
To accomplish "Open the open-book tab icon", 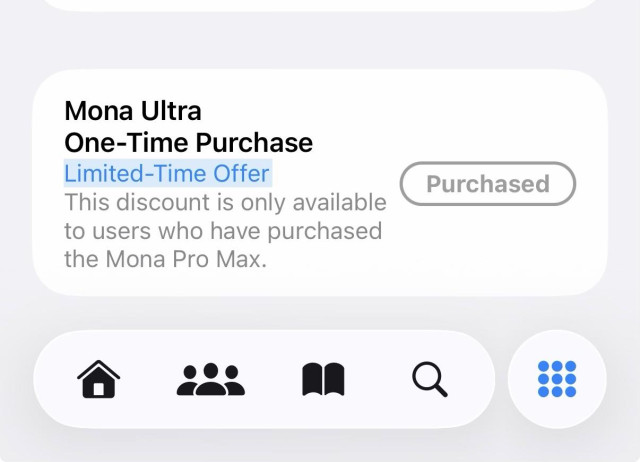I will [x=323, y=379].
